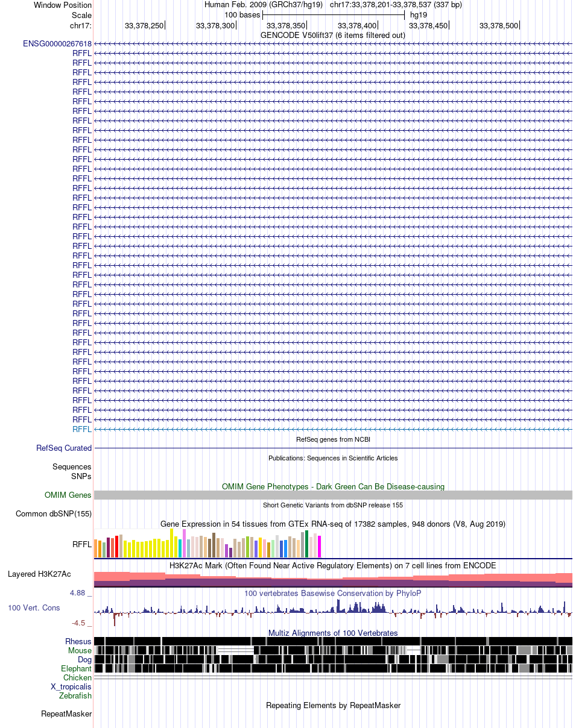Click the 100 bases scale bar
This screenshot has width=573, height=728.
pyautogui.click(x=334, y=15)
